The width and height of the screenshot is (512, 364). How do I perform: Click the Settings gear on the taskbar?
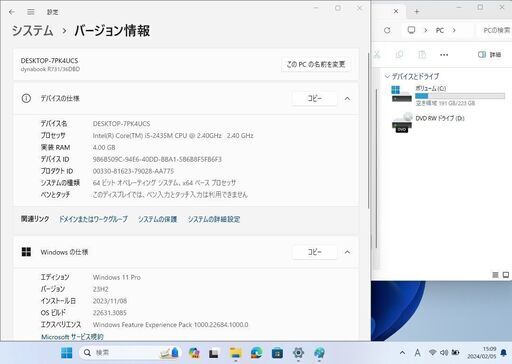298,353
